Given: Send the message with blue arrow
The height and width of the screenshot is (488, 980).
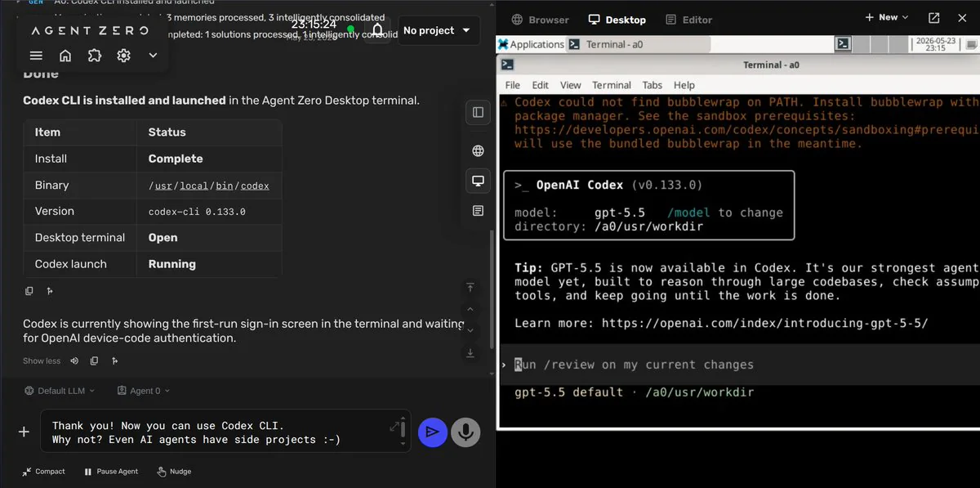Looking at the screenshot, I should pyautogui.click(x=433, y=432).
